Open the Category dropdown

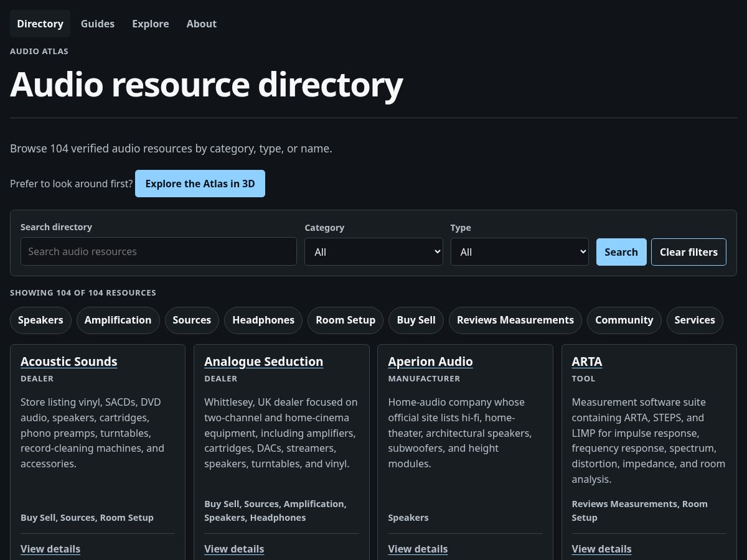(x=374, y=252)
